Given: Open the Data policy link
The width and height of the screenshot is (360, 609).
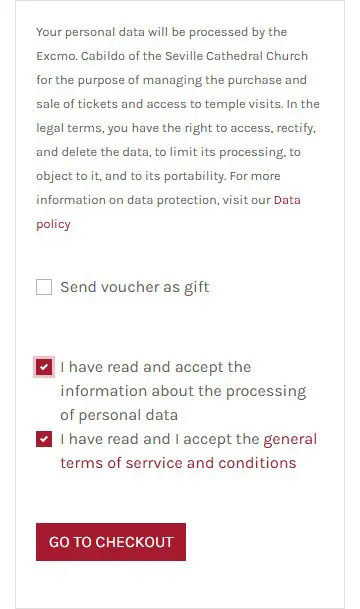Looking at the screenshot, I should pos(168,212).
